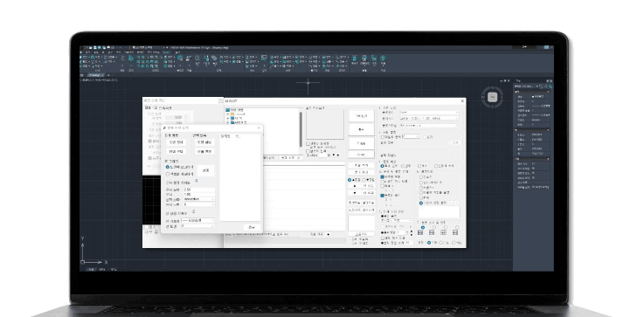The image size is (644, 317).
Task: Click rightmost icon in properties panel header
Action: [551, 86]
